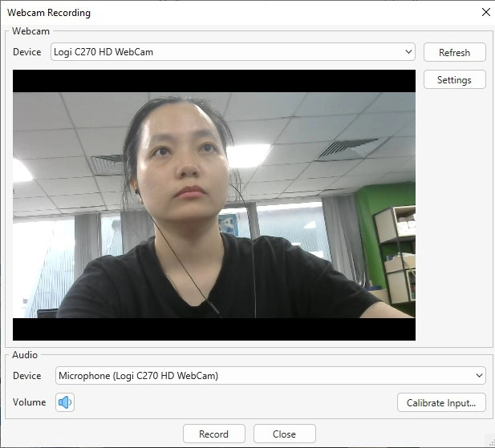Viewport: 495px width, 448px height.
Task: Click the bottom black bar of preview
Action: pyautogui.click(x=213, y=329)
